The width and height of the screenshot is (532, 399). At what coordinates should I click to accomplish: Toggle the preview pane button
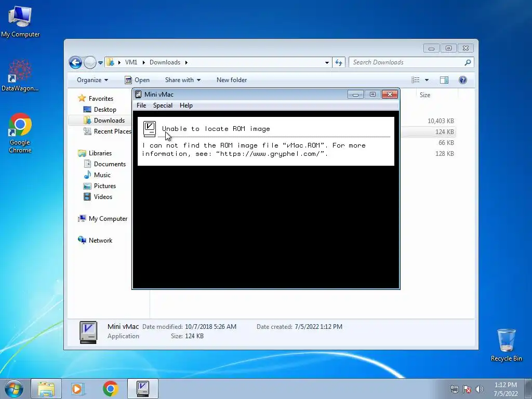[x=444, y=80]
